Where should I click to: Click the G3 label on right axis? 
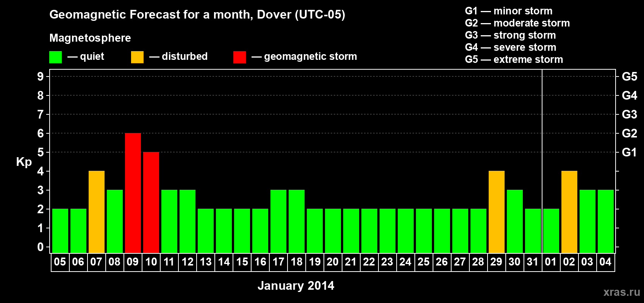point(630,114)
